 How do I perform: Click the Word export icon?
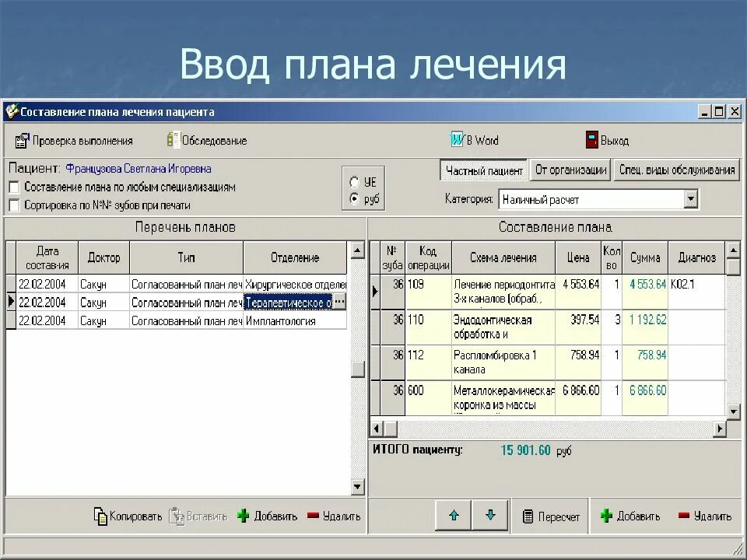[x=458, y=140]
